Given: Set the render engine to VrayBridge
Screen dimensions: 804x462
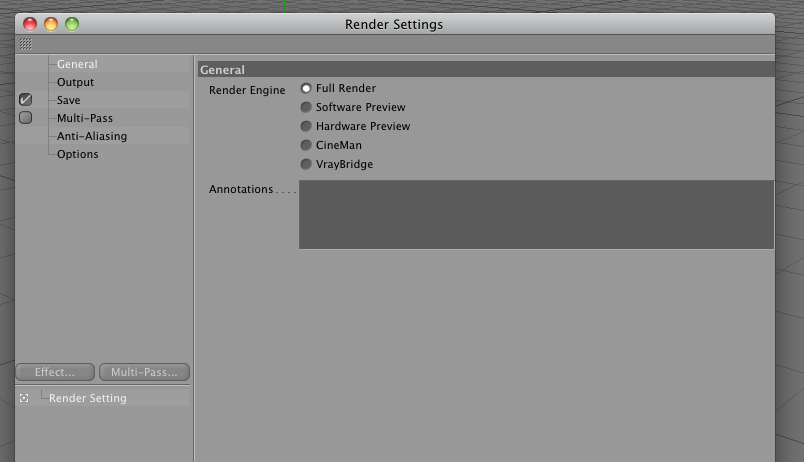Looking at the screenshot, I should point(306,164).
